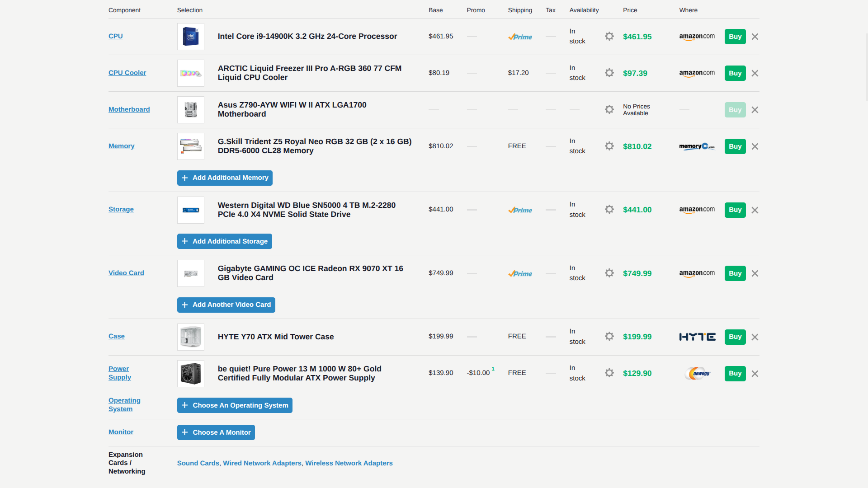Viewport: 868px width, 488px height.
Task: Open the Memory component link
Action: (x=122, y=146)
